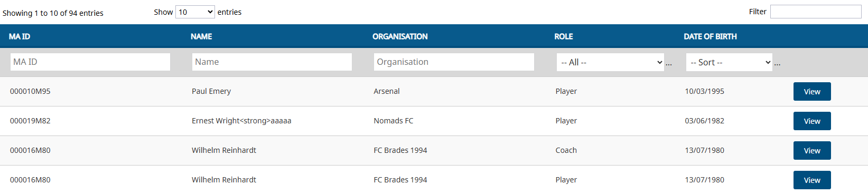Click the Nomads FC organisation cell
This screenshot has height=194, width=868.
pyautogui.click(x=394, y=121)
